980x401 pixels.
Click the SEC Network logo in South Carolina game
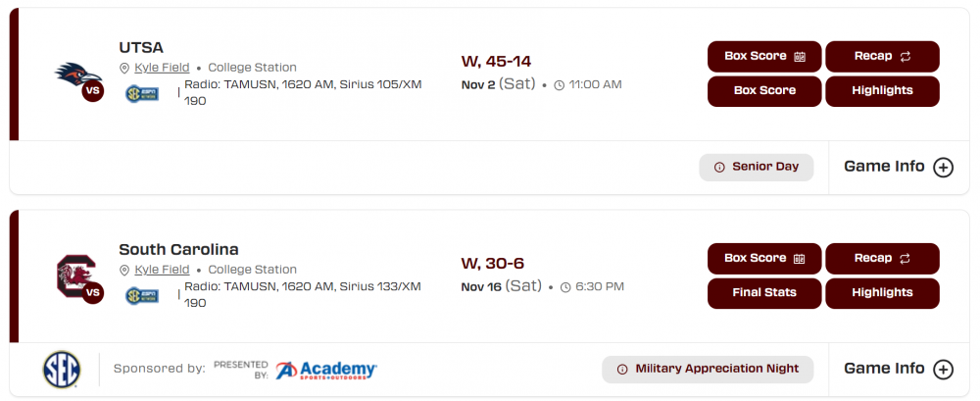142,294
